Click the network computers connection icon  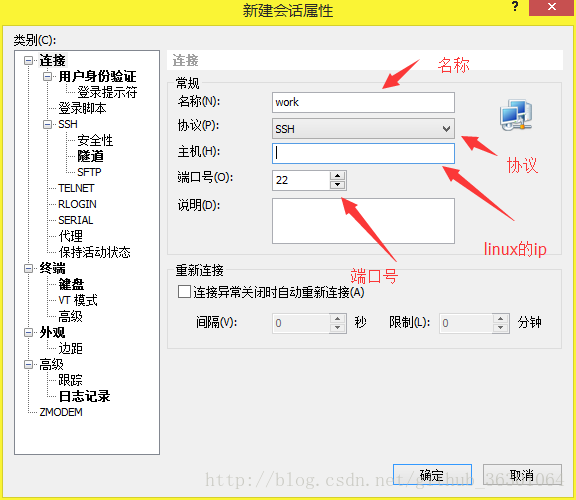[x=516, y=115]
